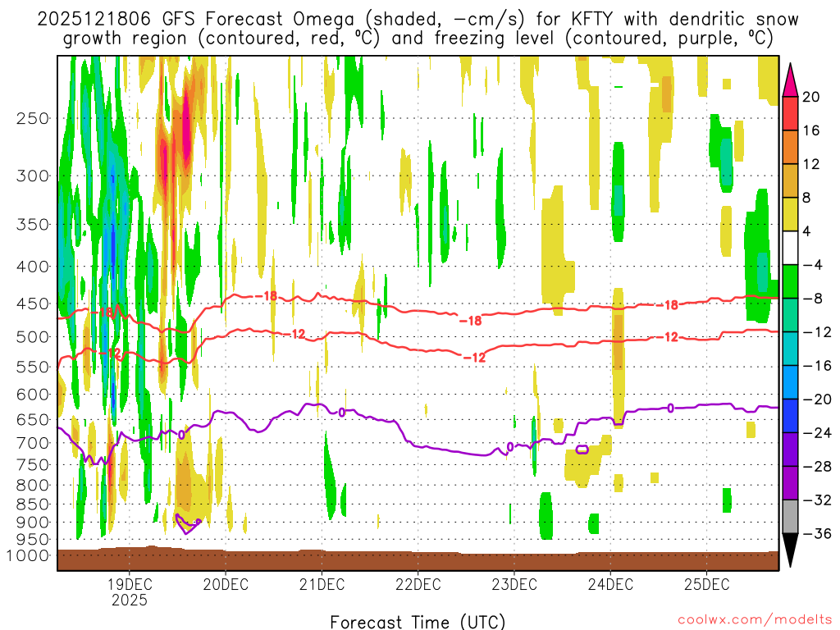Click the chart title line starting 2025121806 GFS
This screenshot has height=630, width=840.
[x=418, y=20]
